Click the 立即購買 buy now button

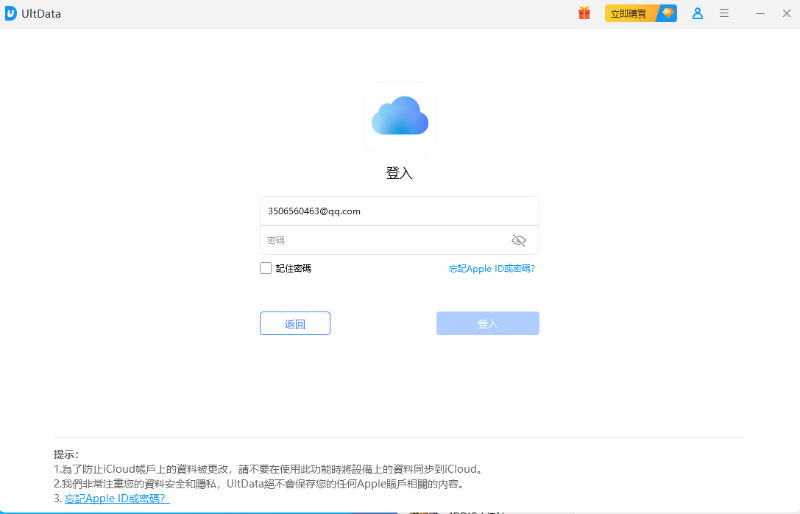630,13
